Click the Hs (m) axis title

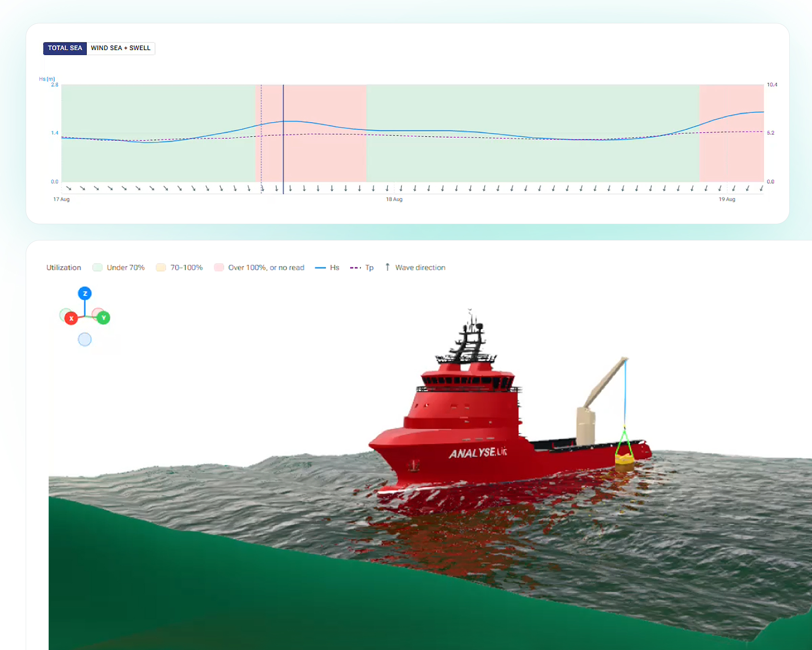pos(47,79)
